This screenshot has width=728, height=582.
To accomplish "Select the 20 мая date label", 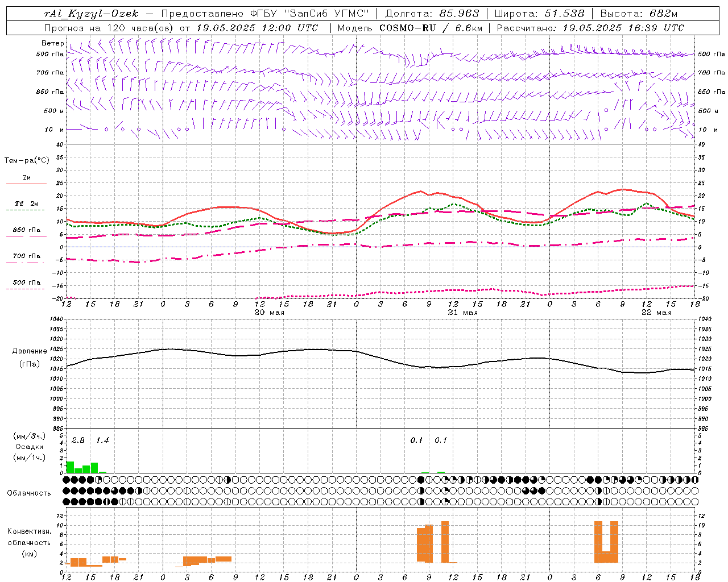I will (270, 313).
